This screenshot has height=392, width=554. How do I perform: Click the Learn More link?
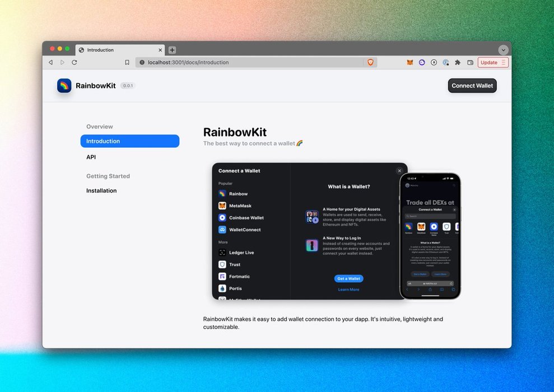(349, 290)
